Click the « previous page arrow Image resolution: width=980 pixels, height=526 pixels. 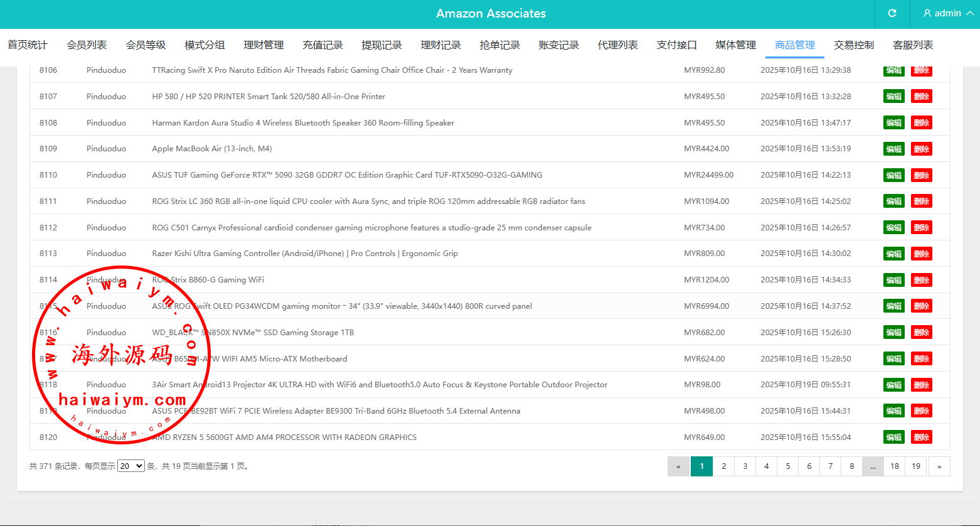point(678,466)
